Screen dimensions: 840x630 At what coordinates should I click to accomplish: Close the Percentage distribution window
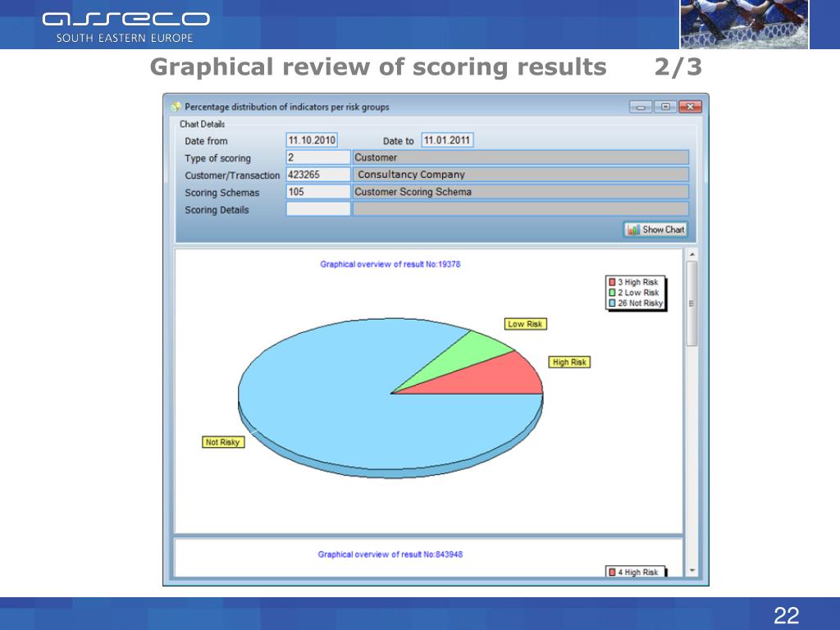coord(690,107)
